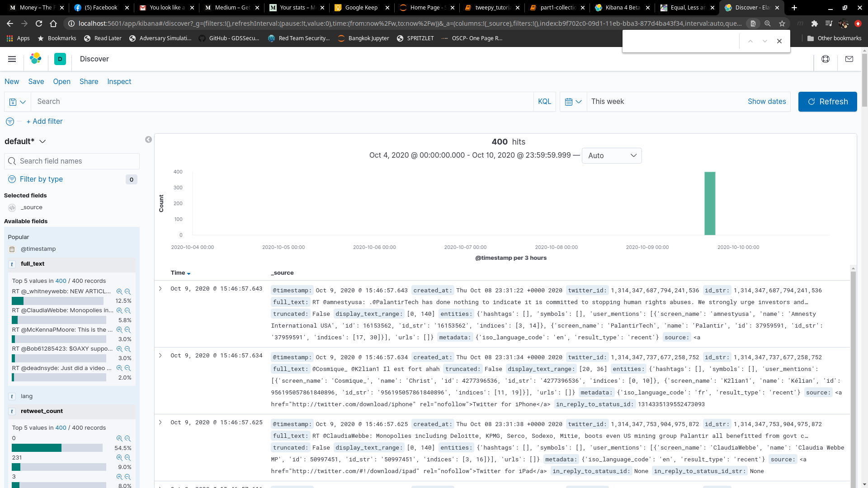
Task: Click the filter options circle icon
Action: (x=10, y=122)
